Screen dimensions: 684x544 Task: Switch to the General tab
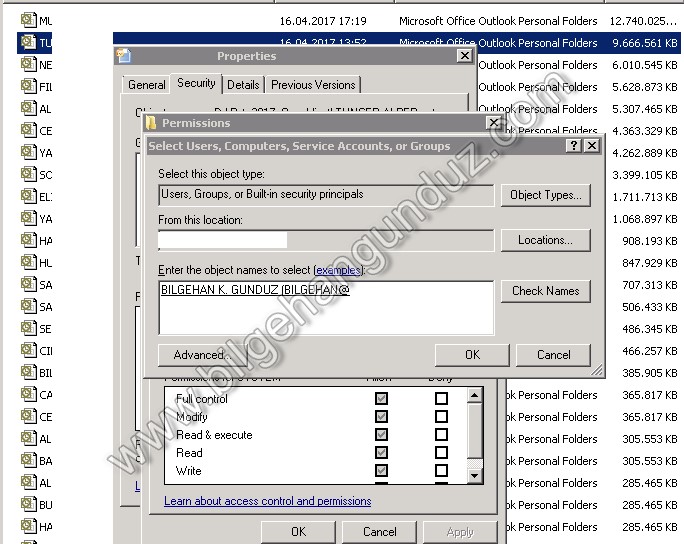pos(147,85)
